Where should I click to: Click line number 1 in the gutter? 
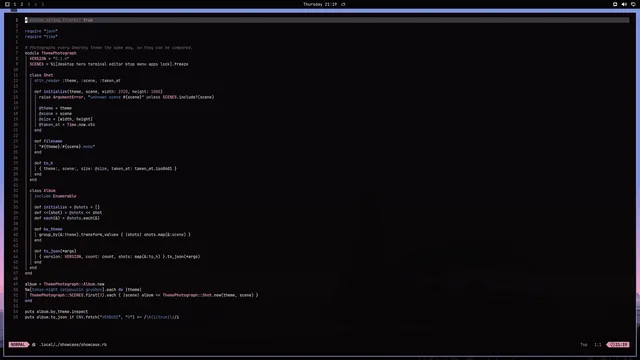(17, 20)
